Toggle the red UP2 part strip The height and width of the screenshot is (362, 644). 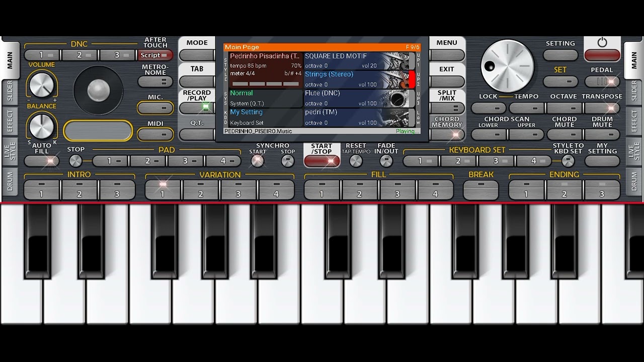coord(412,79)
